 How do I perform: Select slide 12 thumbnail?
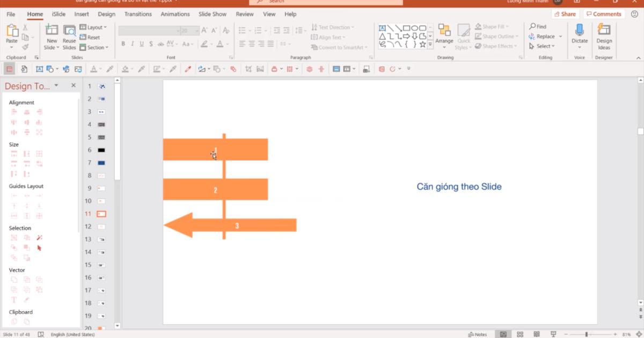101,226
